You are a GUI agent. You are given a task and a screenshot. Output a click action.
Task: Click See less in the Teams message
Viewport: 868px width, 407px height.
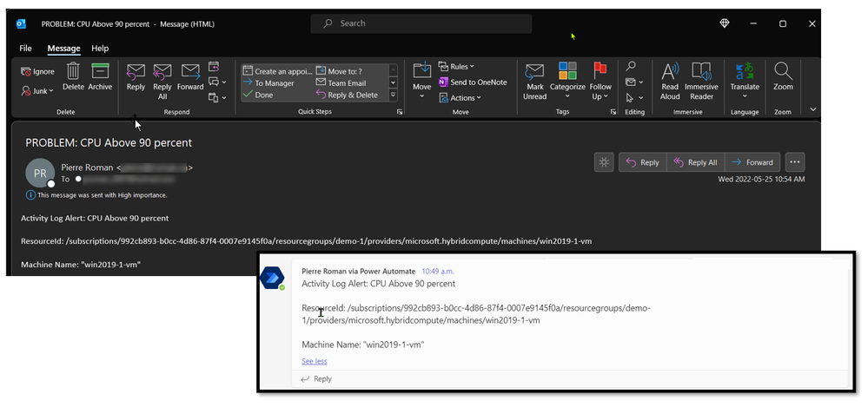click(315, 362)
